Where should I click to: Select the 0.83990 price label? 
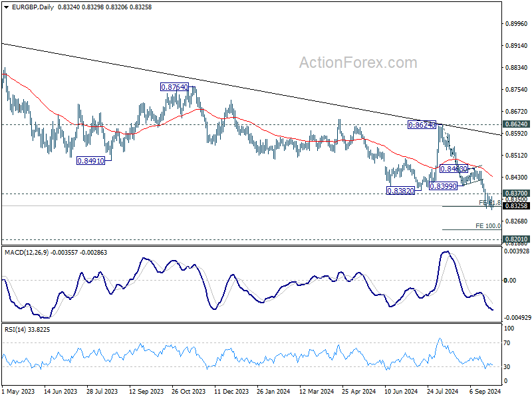coord(443,186)
